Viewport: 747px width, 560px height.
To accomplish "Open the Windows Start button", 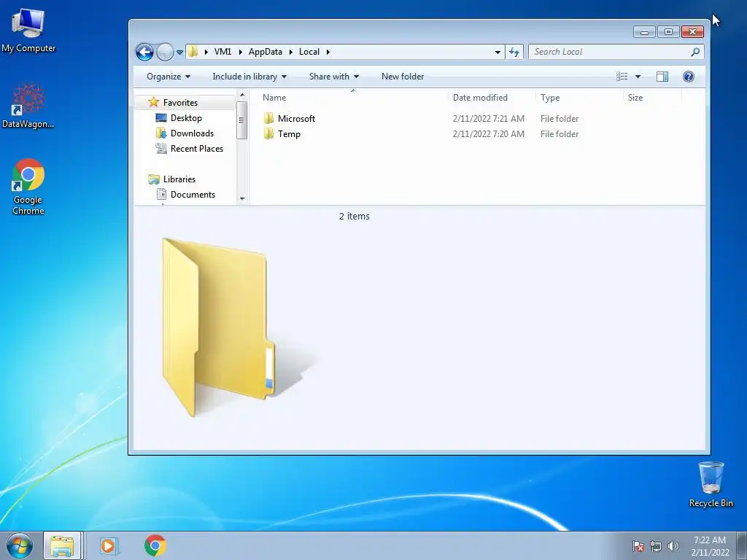I will pos(19,545).
